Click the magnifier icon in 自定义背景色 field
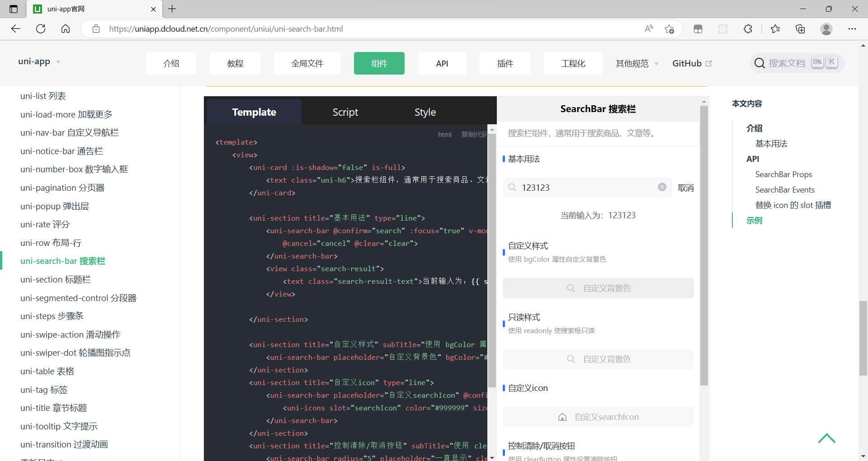This screenshot has height=461, width=868. pos(571,288)
